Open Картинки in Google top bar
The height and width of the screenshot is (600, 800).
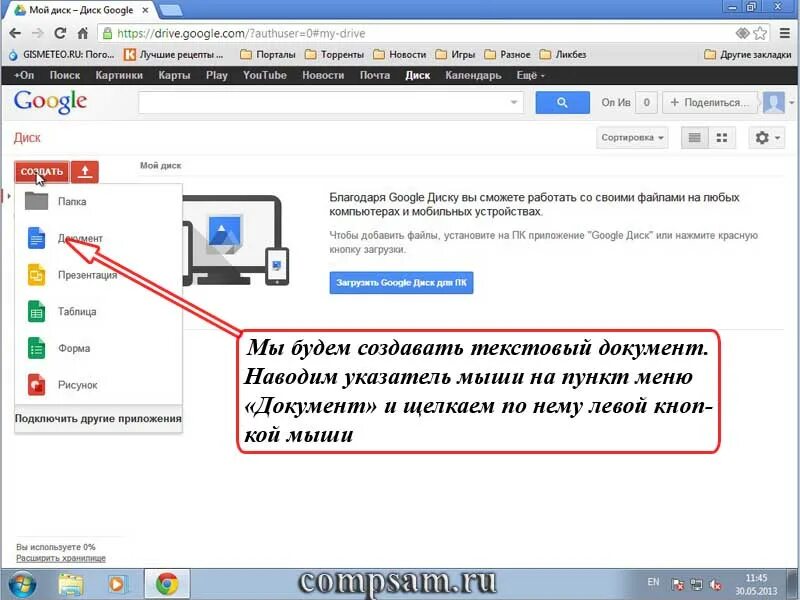[x=119, y=76]
